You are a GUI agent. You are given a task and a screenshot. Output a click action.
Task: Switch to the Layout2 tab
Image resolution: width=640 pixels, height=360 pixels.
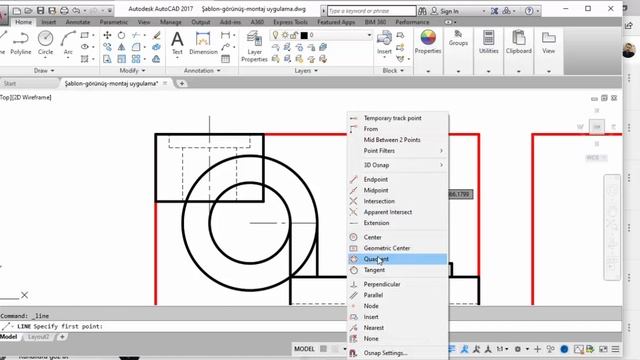pyautogui.click(x=38, y=337)
